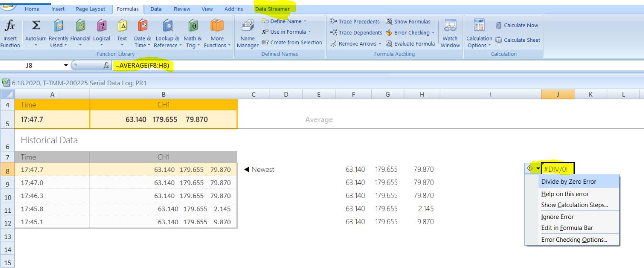Image resolution: width=644 pixels, height=268 pixels.
Task: Open the Data Streamer tab
Action: (272, 9)
